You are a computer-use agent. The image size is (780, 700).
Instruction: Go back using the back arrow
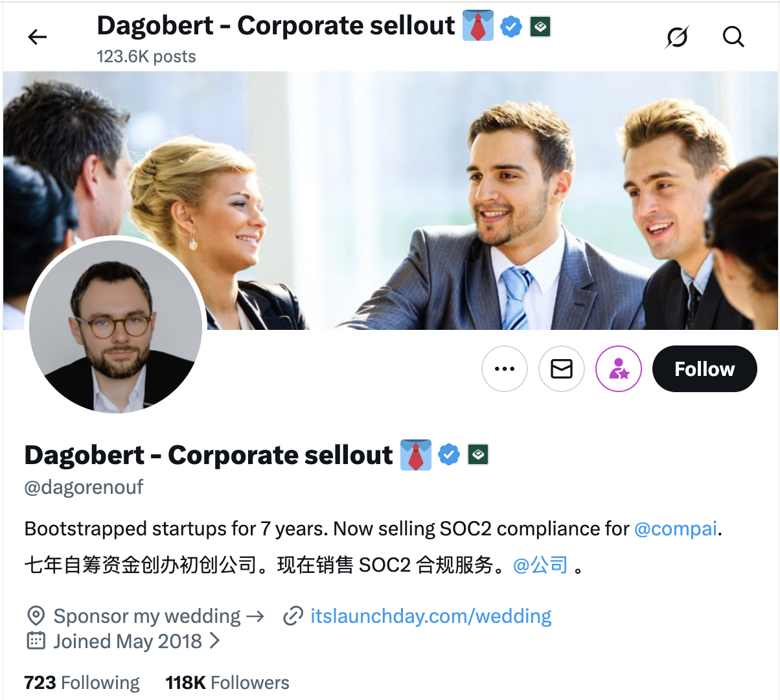pyautogui.click(x=37, y=37)
